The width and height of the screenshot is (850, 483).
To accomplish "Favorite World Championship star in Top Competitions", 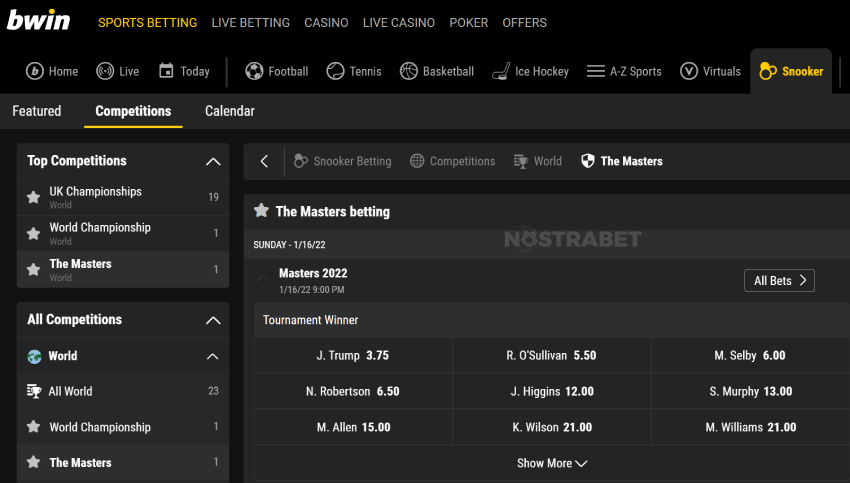I will click(x=34, y=233).
